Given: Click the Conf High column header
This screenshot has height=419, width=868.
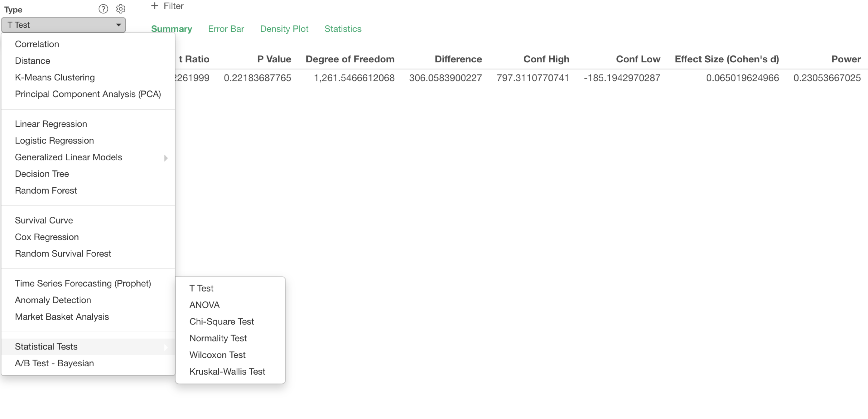Looking at the screenshot, I should [x=546, y=59].
